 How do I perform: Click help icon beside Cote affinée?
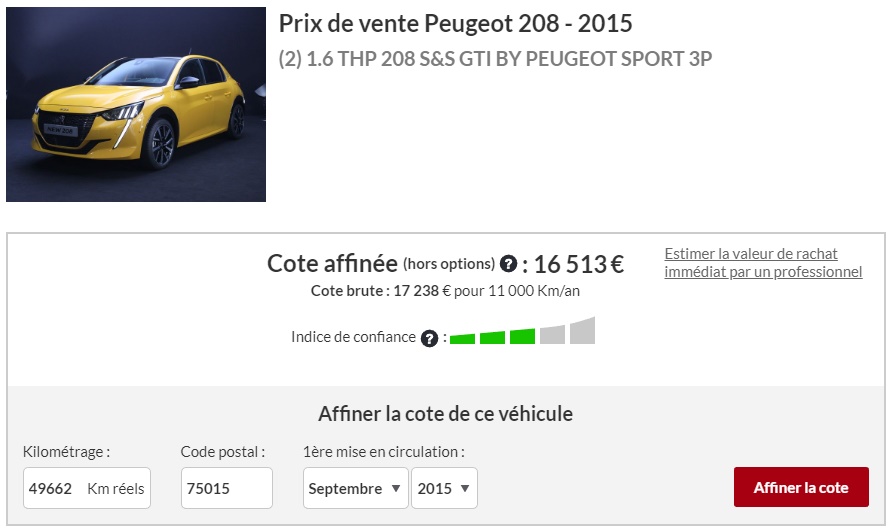tap(508, 265)
